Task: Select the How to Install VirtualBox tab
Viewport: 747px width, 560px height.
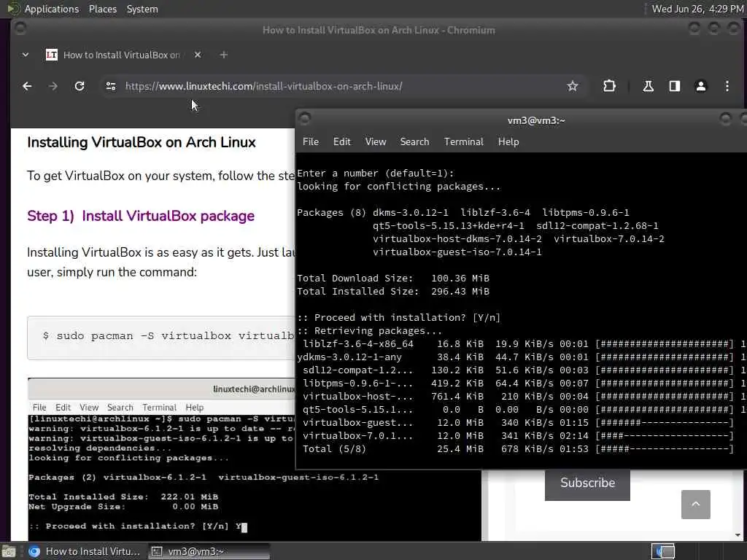Action: pos(113,55)
